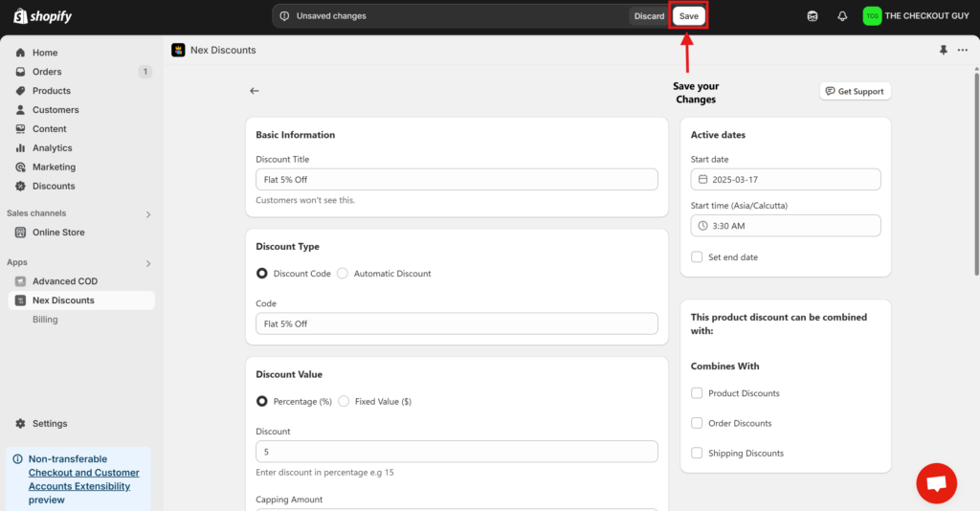Click the sidekick icon beside the bell
This screenshot has width=980, height=511.
pyautogui.click(x=813, y=16)
